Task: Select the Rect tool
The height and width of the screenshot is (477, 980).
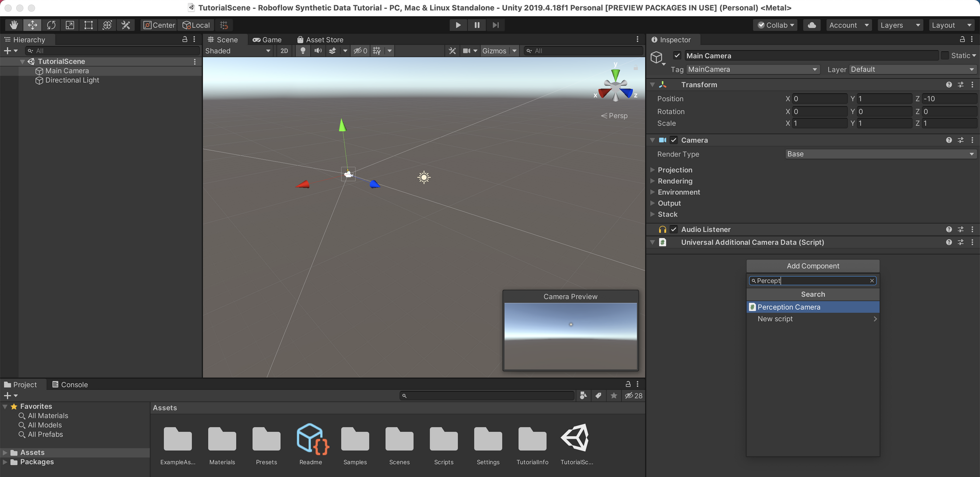Action: 88,25
